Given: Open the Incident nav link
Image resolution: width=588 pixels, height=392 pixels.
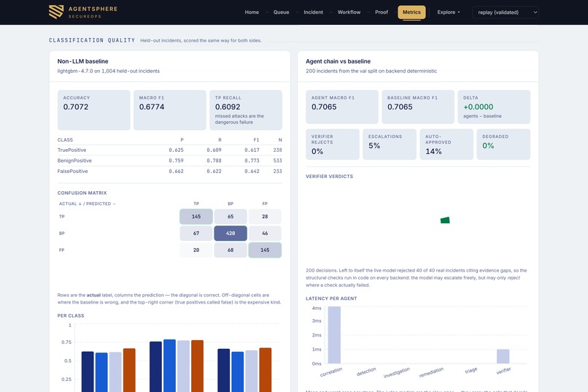Looking at the screenshot, I should click(313, 12).
